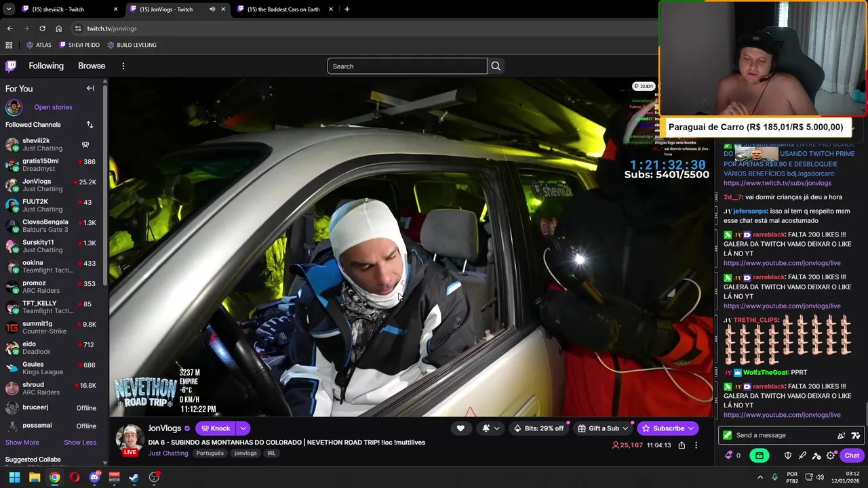The height and width of the screenshot is (488, 868).
Task: Open twitch.tv/subs/jonvlogs link in chat
Action: 777,183
